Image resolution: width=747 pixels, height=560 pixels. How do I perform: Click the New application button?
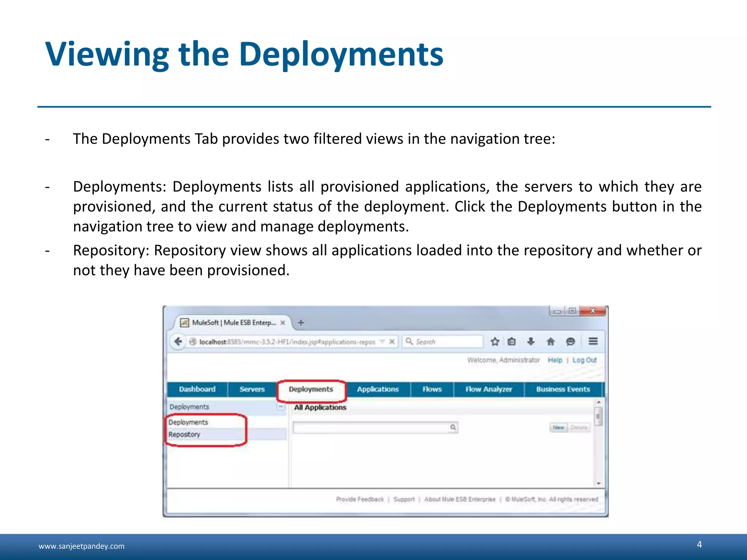pos(558,427)
